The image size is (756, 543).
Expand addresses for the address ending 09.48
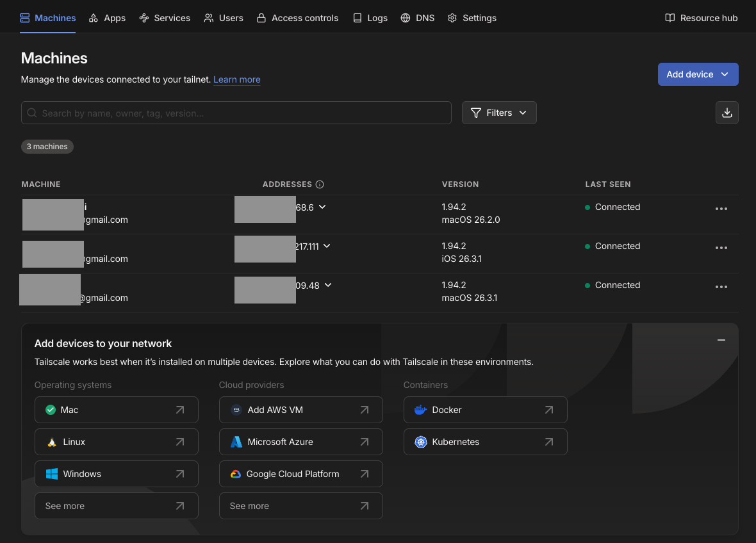click(328, 285)
